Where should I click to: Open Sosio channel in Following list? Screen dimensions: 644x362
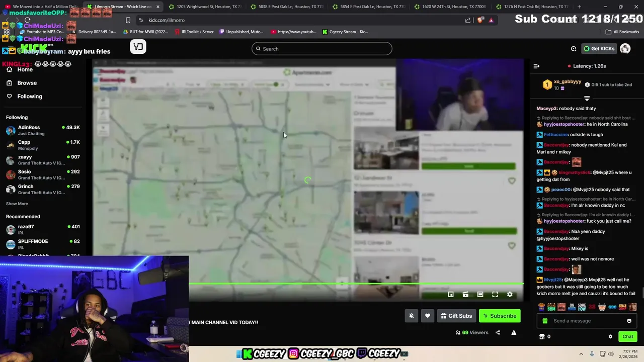pyautogui.click(x=43, y=174)
